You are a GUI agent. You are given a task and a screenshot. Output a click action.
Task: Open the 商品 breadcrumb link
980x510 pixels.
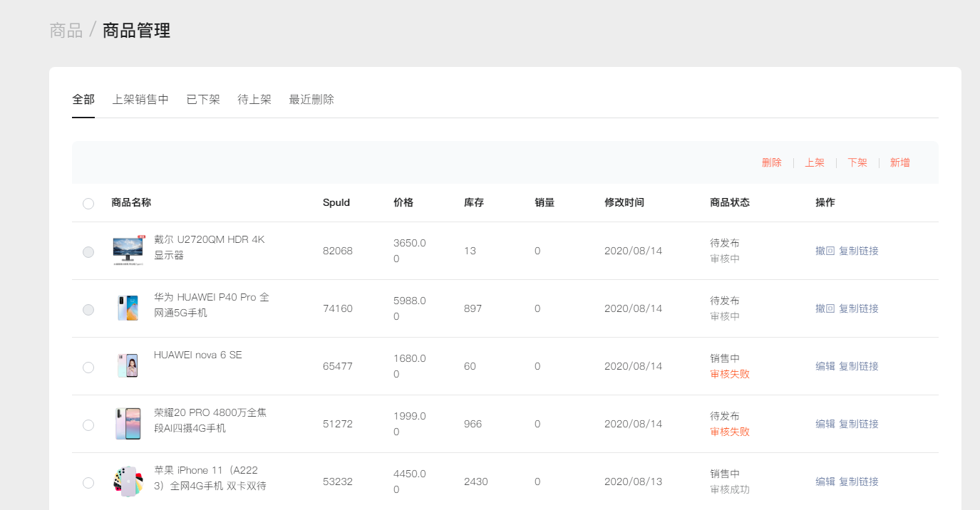coord(66,31)
